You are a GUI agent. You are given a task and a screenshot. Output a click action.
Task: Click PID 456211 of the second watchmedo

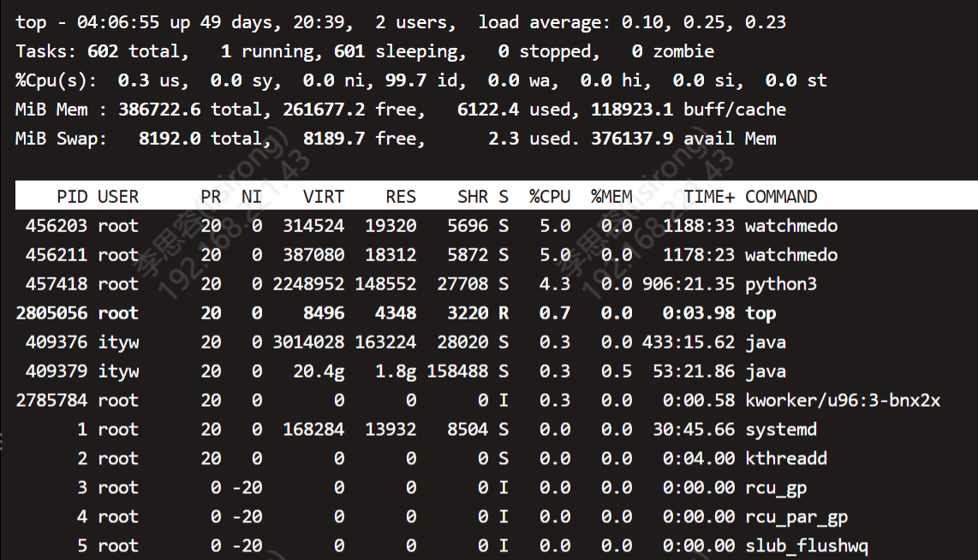point(57,255)
